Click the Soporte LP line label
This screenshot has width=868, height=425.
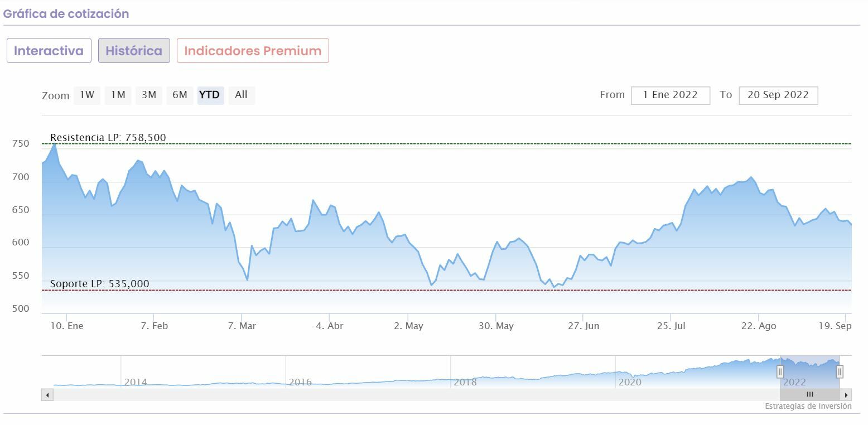(99, 284)
